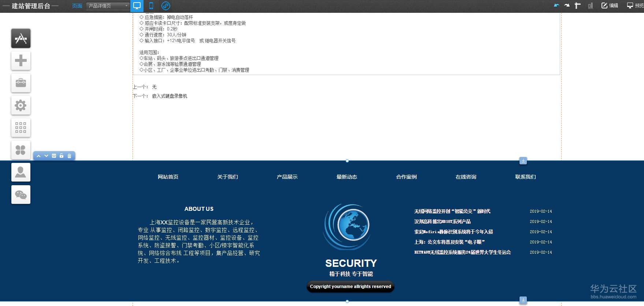
Task: Select the 页面 tab in header
Action: click(77, 6)
